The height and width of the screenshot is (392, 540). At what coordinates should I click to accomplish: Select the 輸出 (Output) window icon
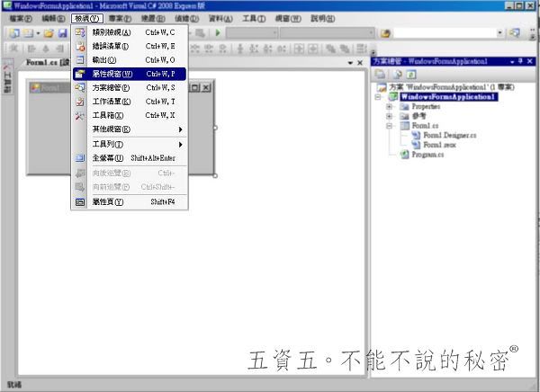point(80,59)
